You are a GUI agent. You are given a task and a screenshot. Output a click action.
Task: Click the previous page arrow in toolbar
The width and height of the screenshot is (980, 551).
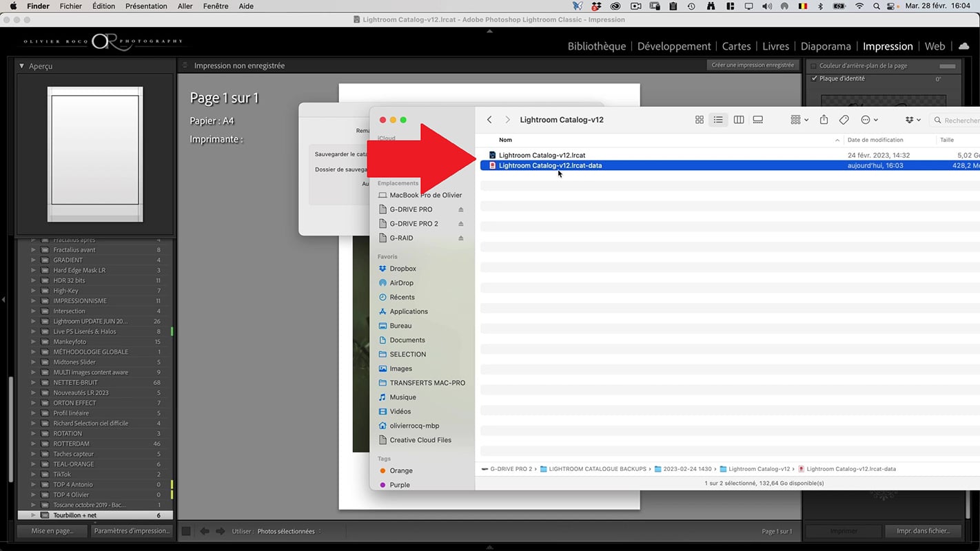pos(205,532)
